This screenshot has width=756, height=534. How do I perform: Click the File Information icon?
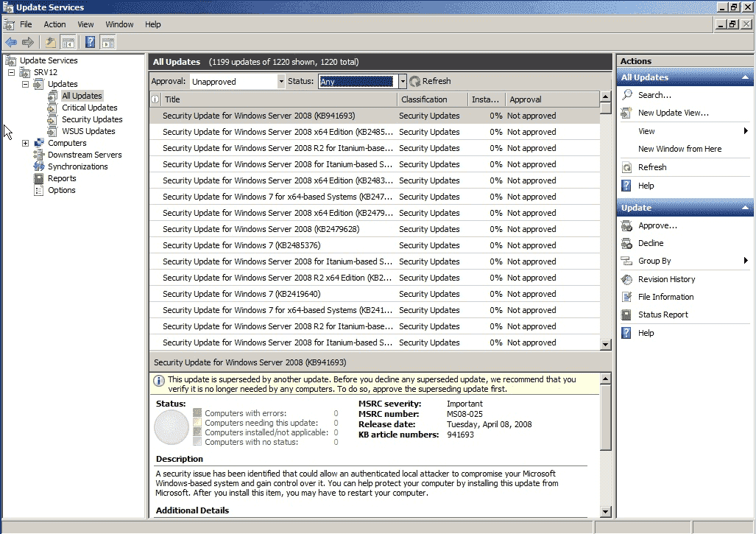click(626, 297)
